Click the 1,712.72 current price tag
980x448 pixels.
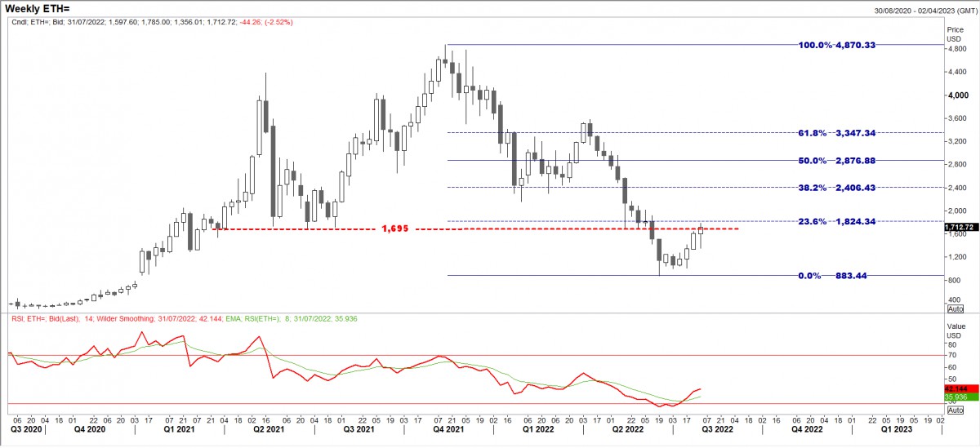click(960, 227)
